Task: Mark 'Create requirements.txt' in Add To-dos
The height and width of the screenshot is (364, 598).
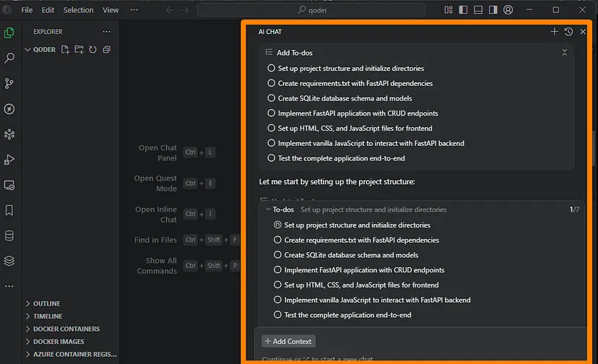Action: pyautogui.click(x=271, y=83)
